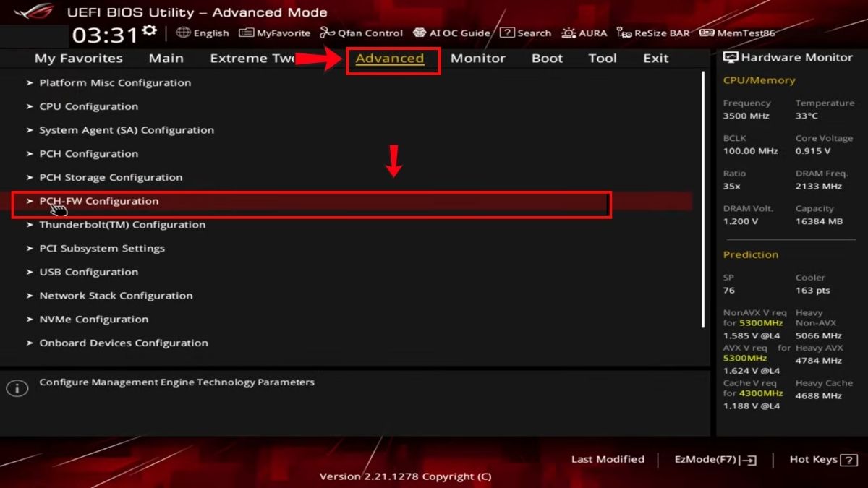
Task: Open Qfan Control label
Action: click(x=370, y=33)
